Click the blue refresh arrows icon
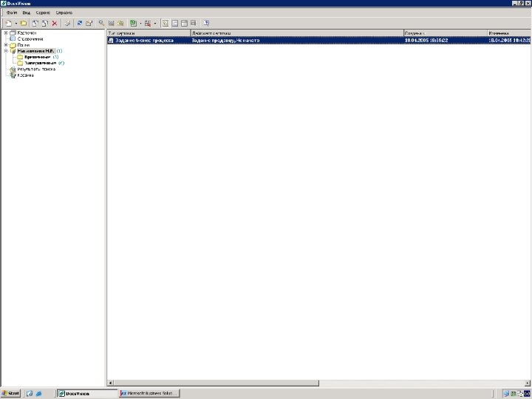The width and height of the screenshot is (532, 399). coord(80,23)
